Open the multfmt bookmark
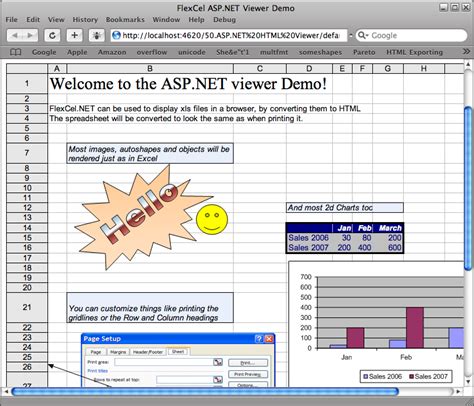Viewport: 474px width, 406px height. point(274,52)
